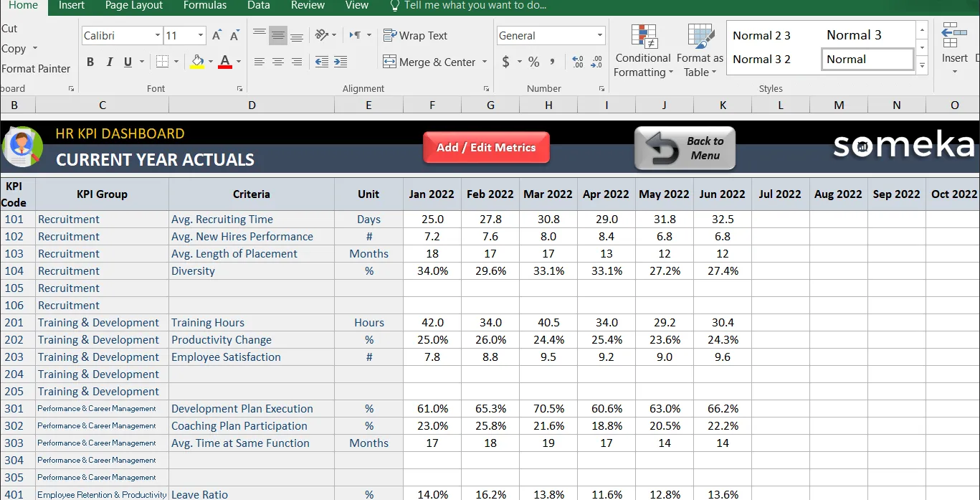Image resolution: width=980 pixels, height=500 pixels.
Task: Toggle Bold formatting
Action: click(x=90, y=62)
